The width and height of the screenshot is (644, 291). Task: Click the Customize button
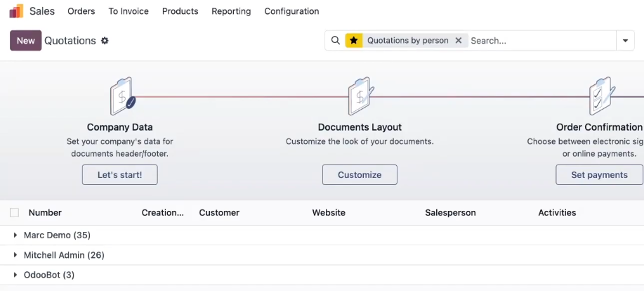[x=360, y=175]
